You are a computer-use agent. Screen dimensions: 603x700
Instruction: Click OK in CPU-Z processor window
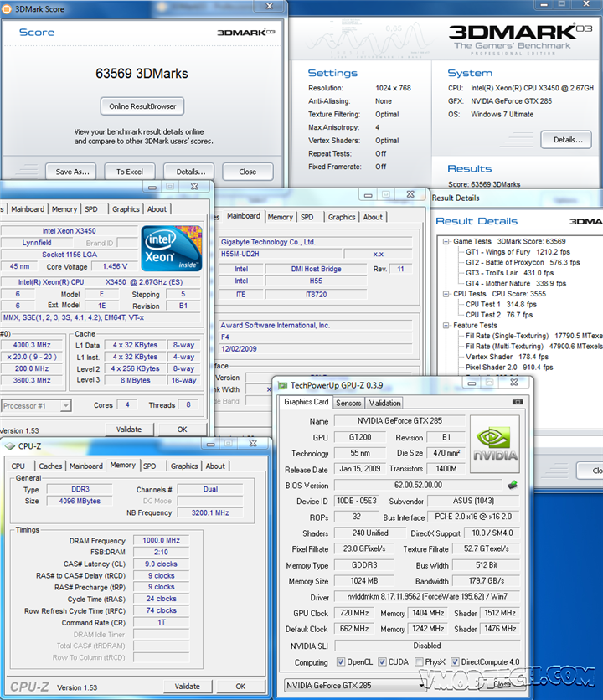[x=183, y=430]
